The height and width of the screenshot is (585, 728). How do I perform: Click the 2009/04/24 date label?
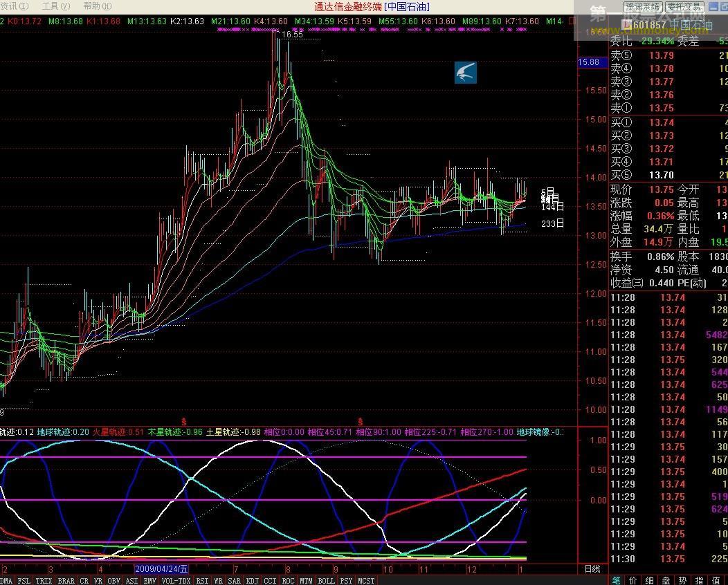coord(161,569)
